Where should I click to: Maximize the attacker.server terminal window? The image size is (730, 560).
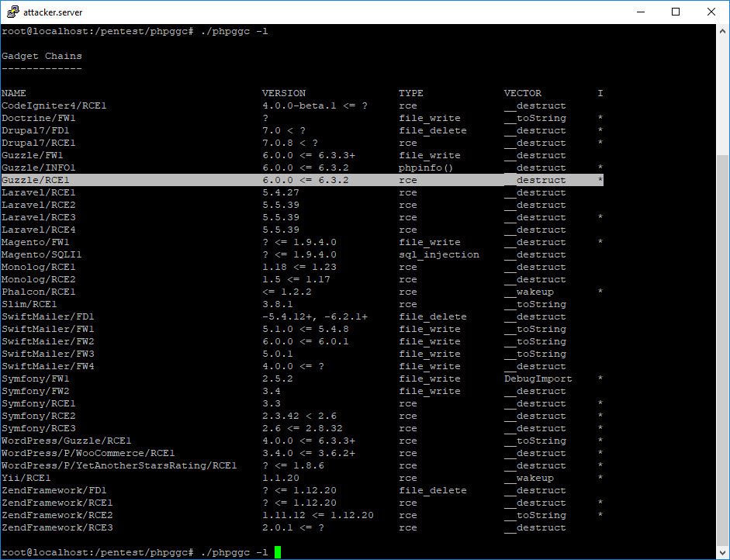click(x=676, y=12)
